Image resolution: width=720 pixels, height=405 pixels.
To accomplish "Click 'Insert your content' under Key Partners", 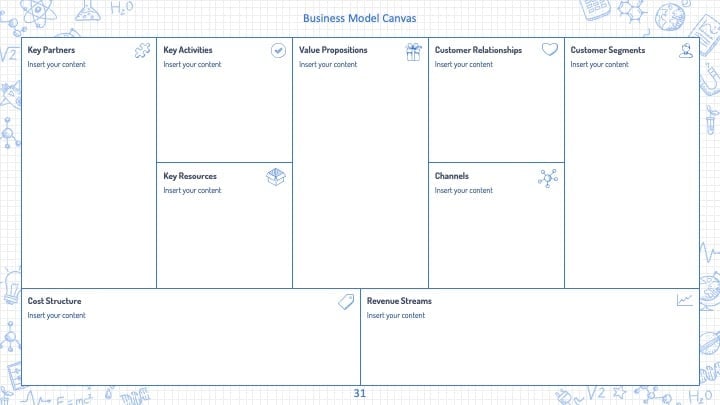I will coord(56,64).
